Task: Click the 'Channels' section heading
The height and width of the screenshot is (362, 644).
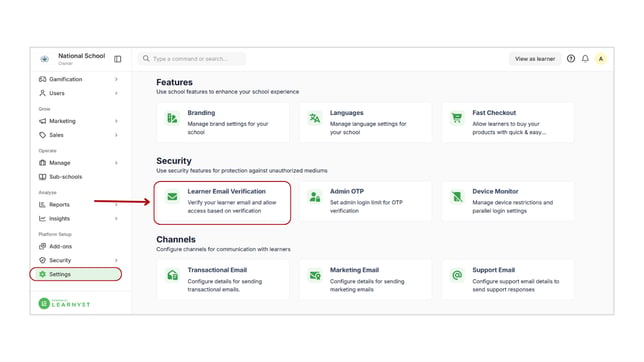Action: tap(176, 240)
